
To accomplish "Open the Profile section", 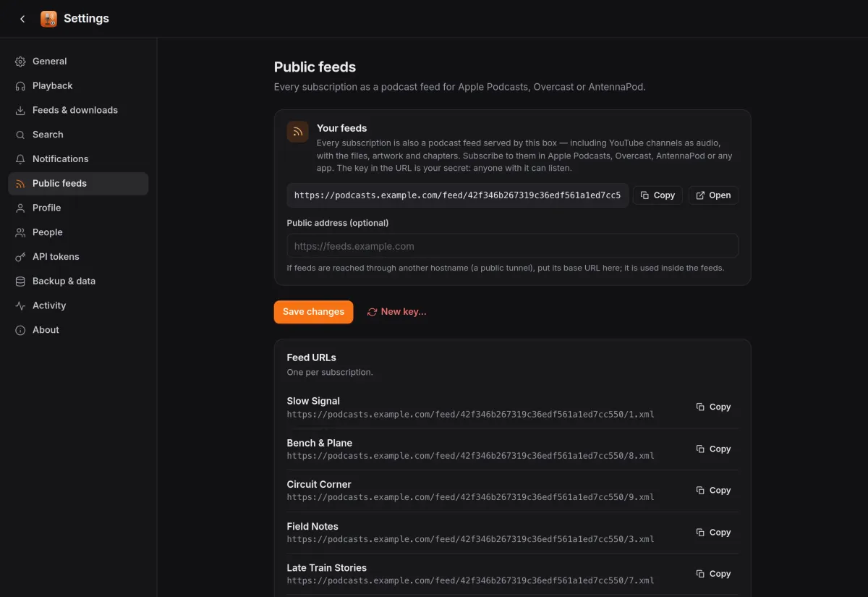I will 78,208.
